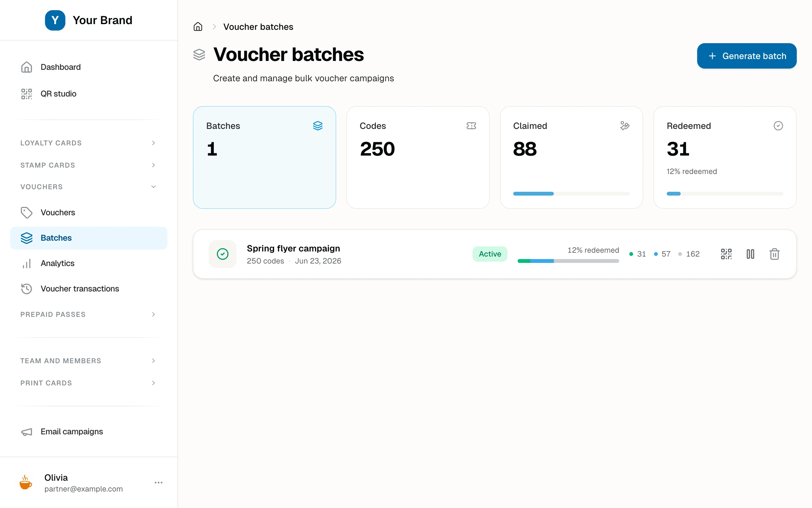Click the 250 codes text in the campaign row
812x508 pixels.
pyautogui.click(x=265, y=261)
